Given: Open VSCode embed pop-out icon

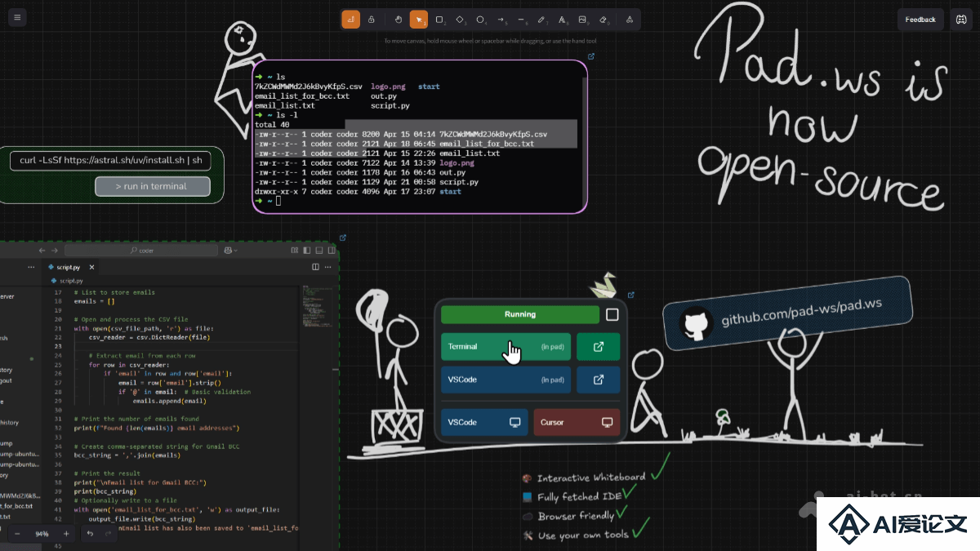Looking at the screenshot, I should pyautogui.click(x=343, y=238).
